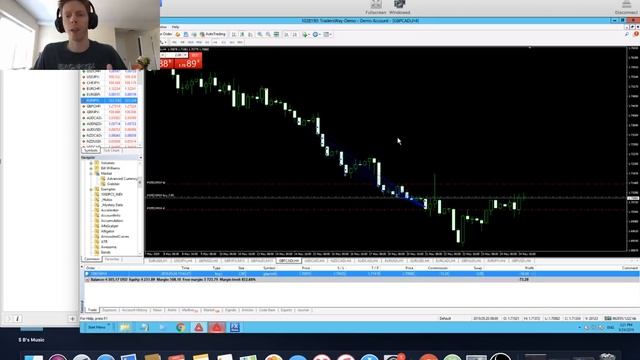Switch to the USDJPY,H4 chart tab
The image size is (640, 360).
click(183, 260)
